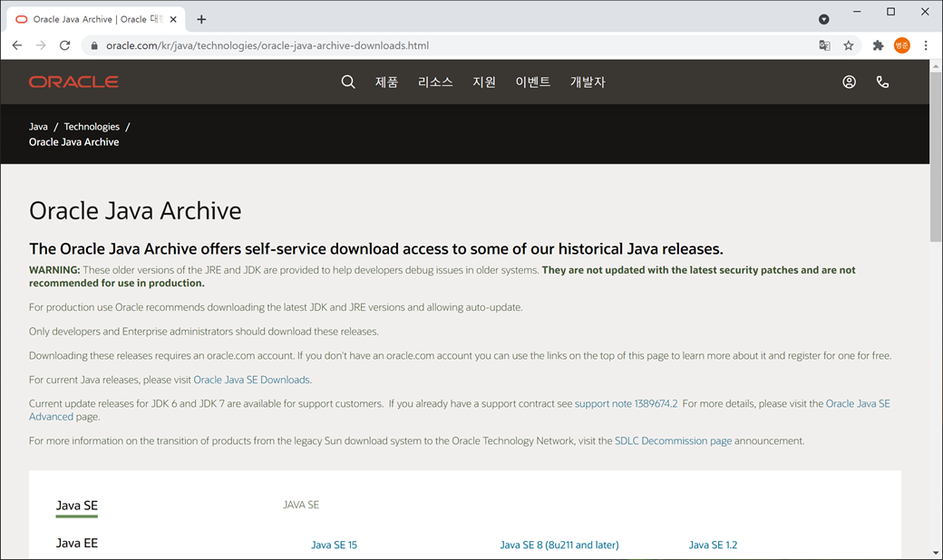Close the Oracle Java Archive tab
This screenshot has width=943, height=560.
tap(173, 19)
